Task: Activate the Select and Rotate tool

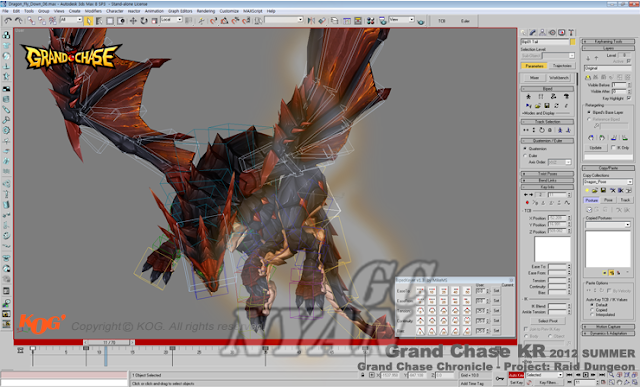Action: [x=144, y=20]
